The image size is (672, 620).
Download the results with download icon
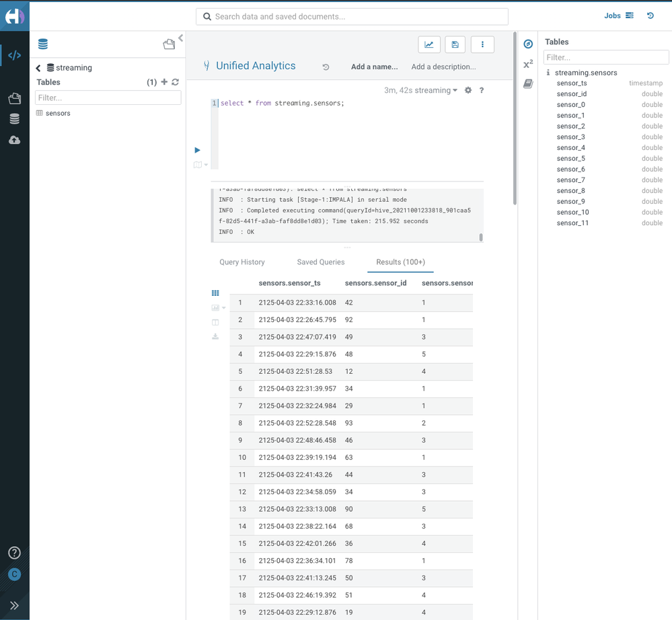click(215, 337)
